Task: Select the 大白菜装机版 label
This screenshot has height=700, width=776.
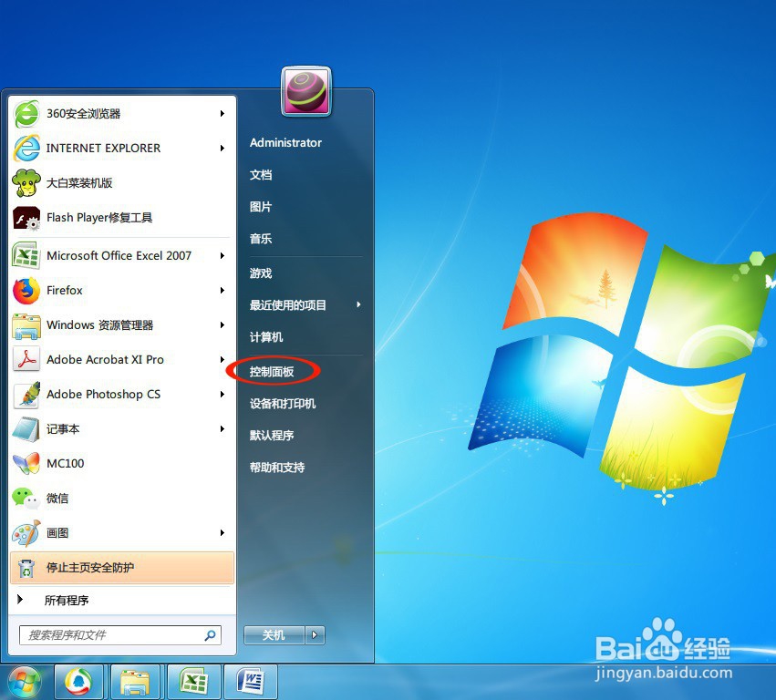Action: 79,183
